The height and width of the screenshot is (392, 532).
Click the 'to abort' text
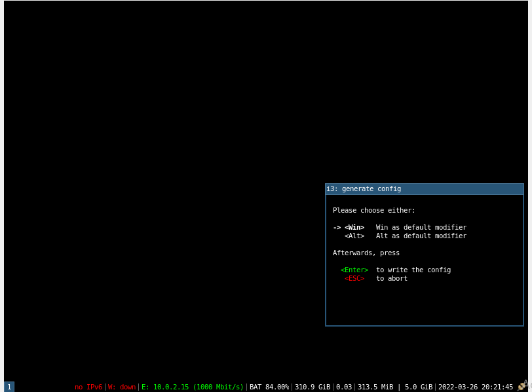pos(392,279)
